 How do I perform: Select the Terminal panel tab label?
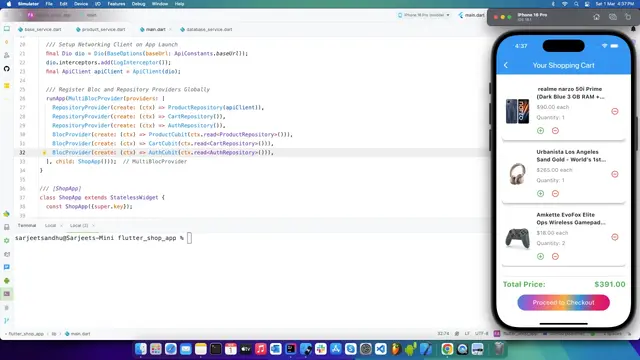(x=27, y=225)
